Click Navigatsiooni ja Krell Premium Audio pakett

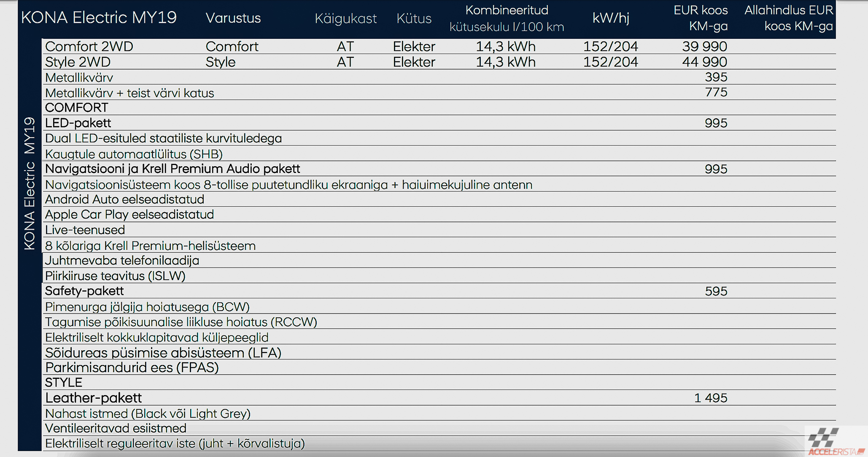click(172, 169)
